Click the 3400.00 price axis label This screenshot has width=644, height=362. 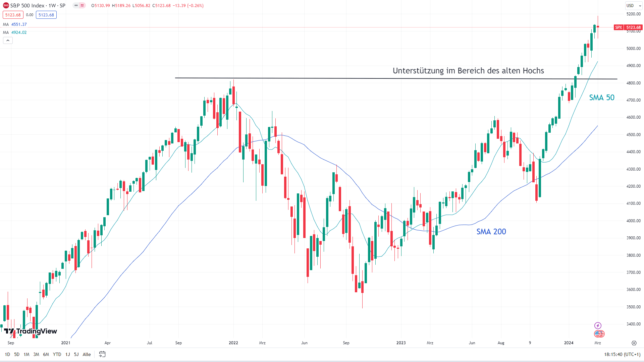[x=633, y=324]
